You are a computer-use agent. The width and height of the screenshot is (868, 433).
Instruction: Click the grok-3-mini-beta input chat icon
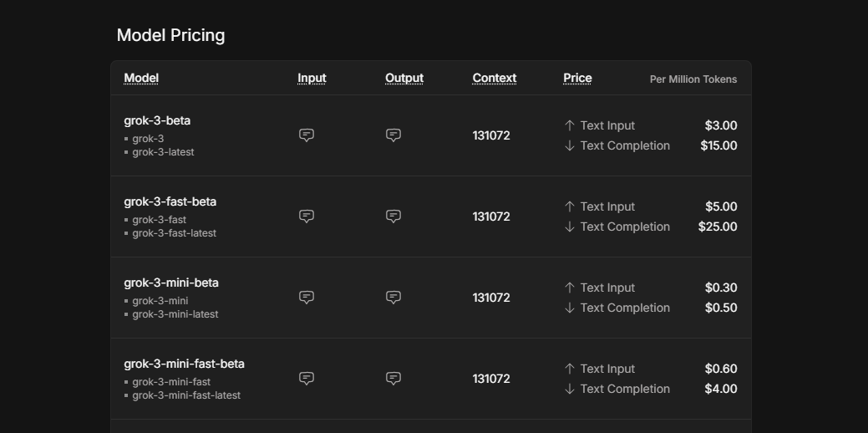click(307, 298)
